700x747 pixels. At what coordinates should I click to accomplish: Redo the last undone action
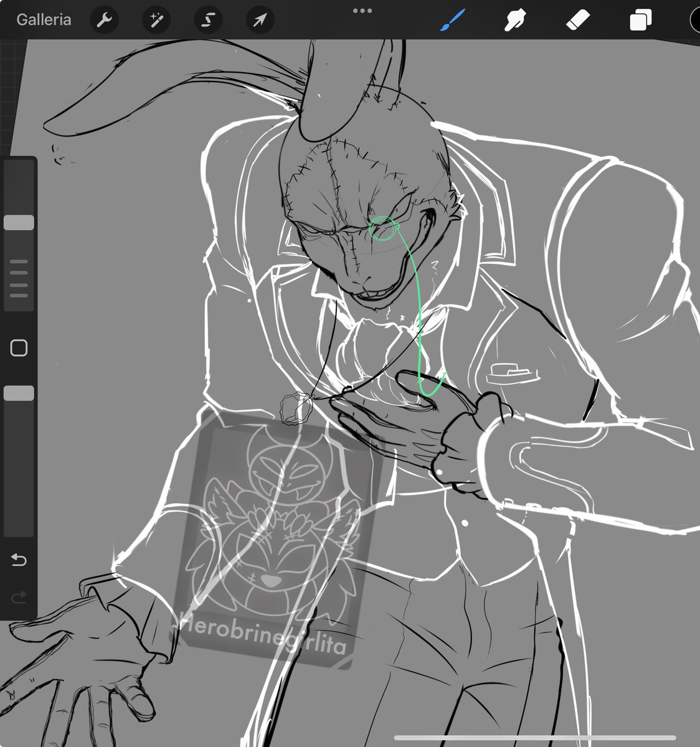[19, 598]
